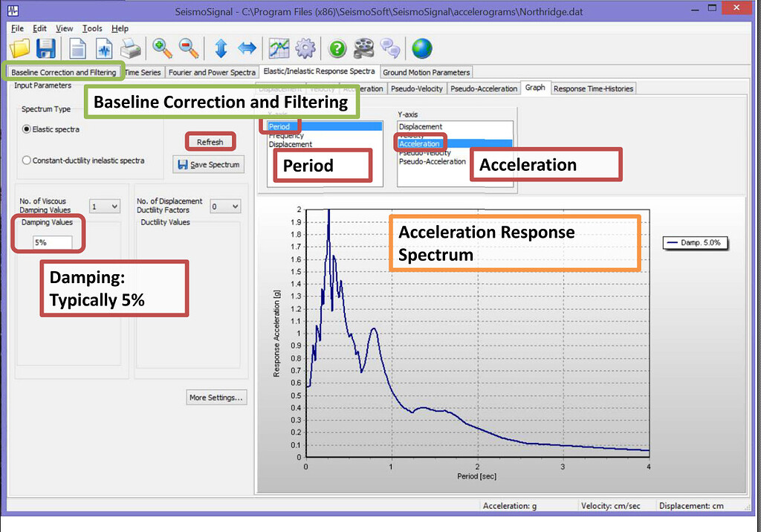Image resolution: width=761 pixels, height=532 pixels.
Task: Click the Refresh button
Action: [x=210, y=141]
